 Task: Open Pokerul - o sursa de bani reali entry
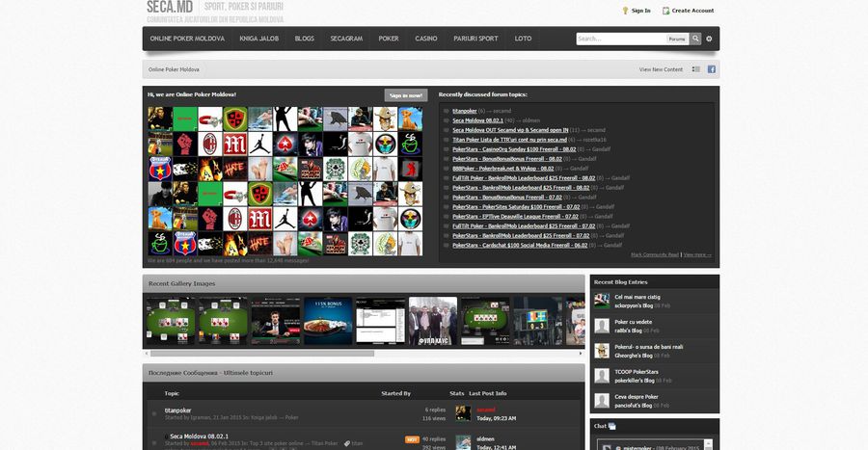(x=649, y=347)
